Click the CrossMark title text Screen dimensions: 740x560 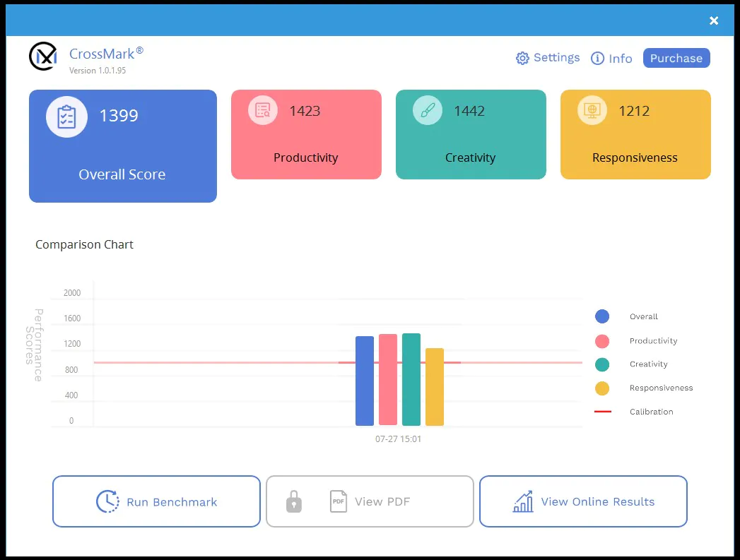point(106,53)
